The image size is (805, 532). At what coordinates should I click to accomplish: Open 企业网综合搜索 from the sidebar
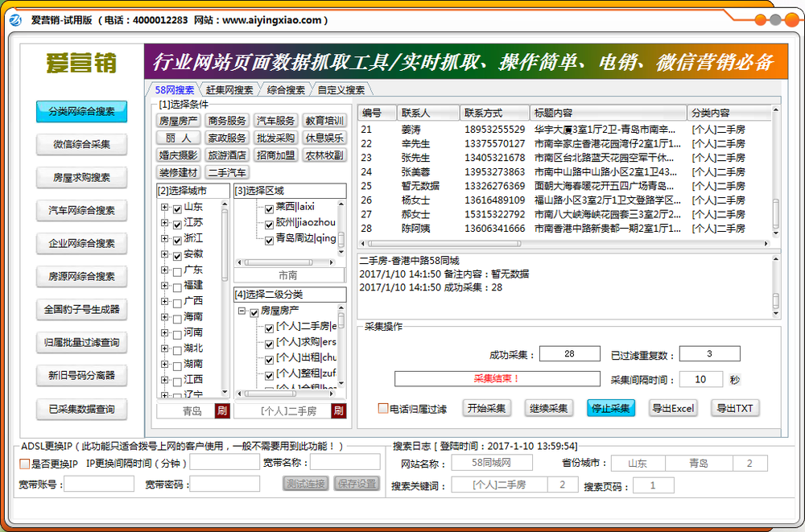(x=81, y=243)
